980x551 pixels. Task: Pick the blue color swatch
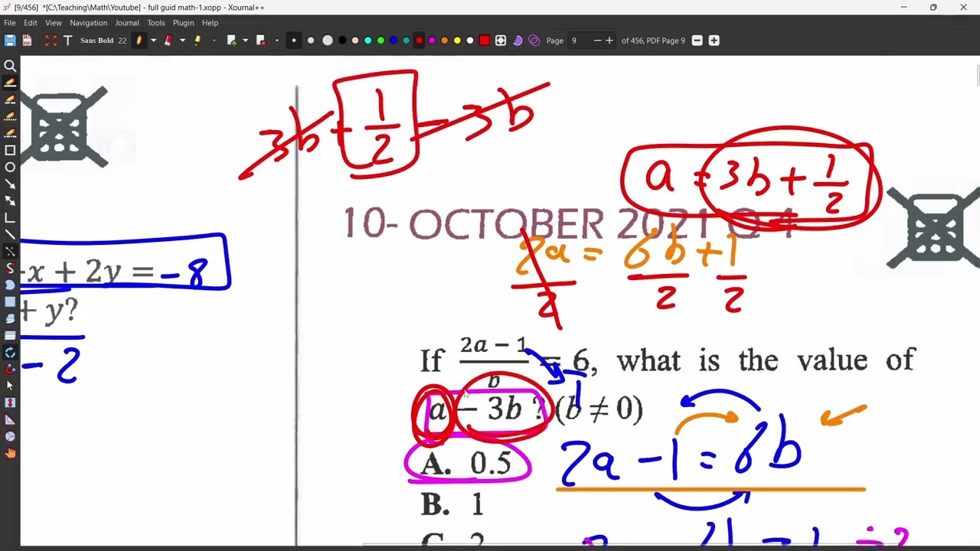pos(394,41)
